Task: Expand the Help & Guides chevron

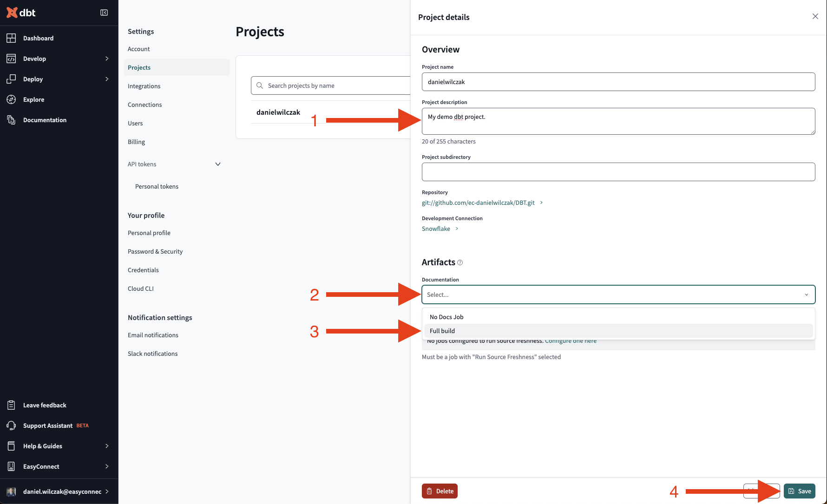Action: pos(107,446)
